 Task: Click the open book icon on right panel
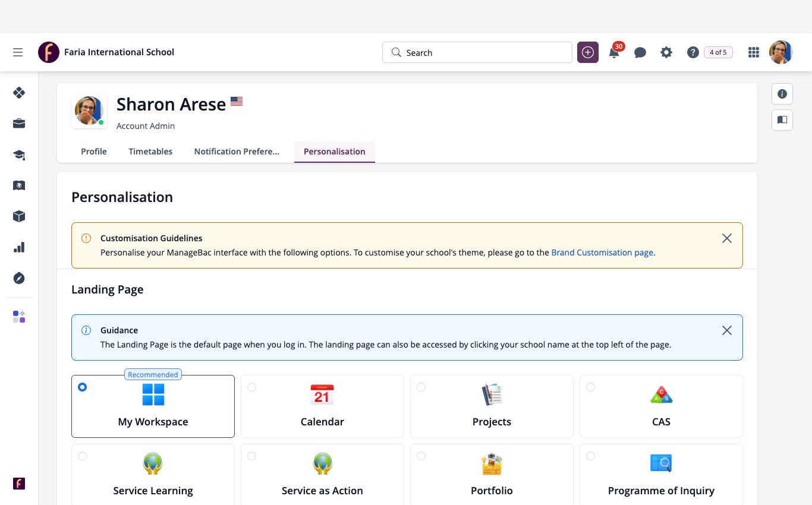coord(782,120)
